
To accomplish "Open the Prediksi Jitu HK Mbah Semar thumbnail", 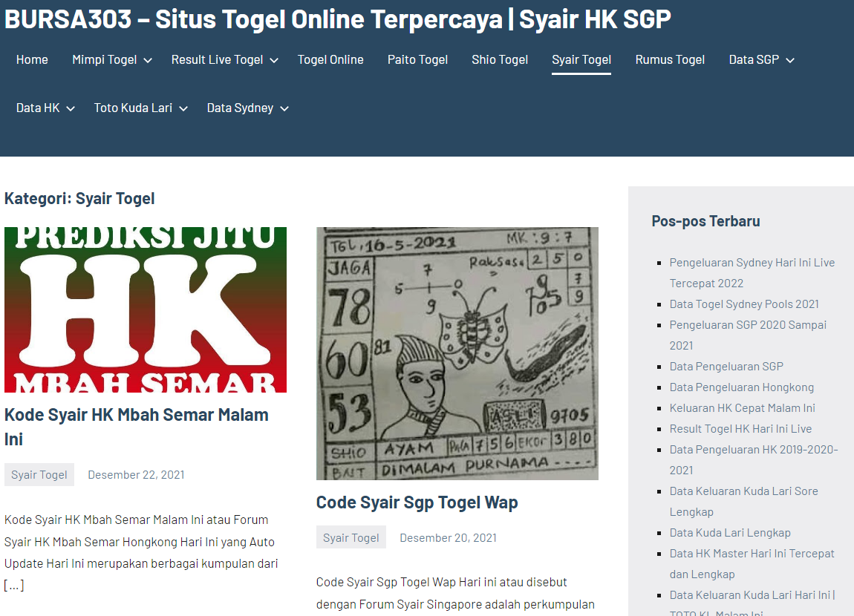I will [x=146, y=309].
